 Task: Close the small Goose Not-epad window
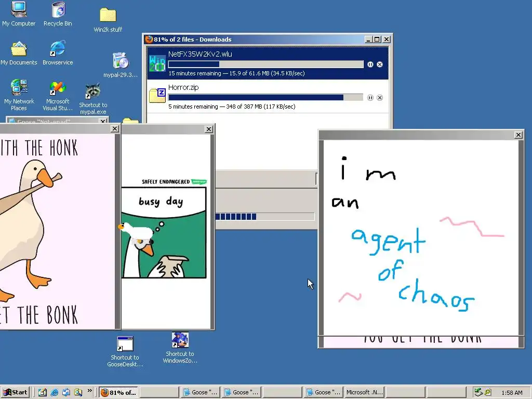tap(103, 121)
